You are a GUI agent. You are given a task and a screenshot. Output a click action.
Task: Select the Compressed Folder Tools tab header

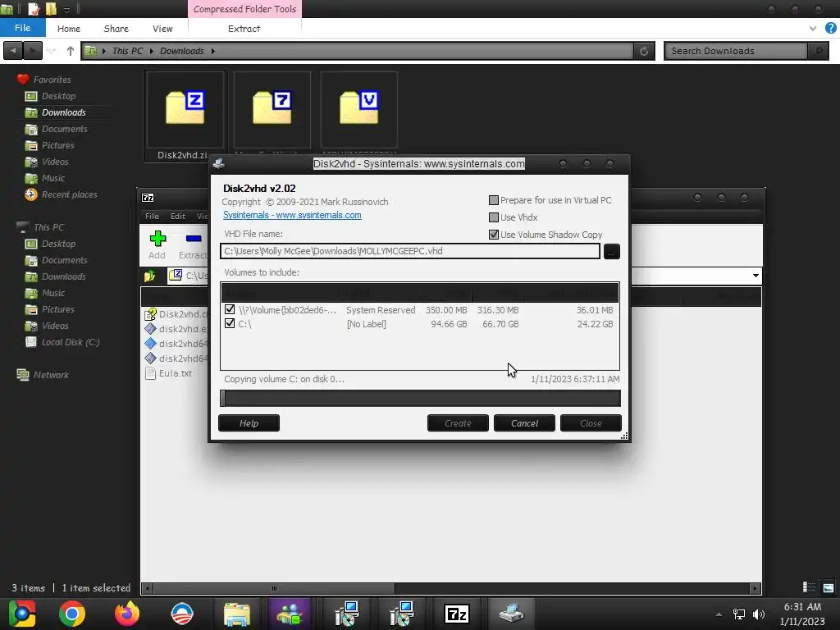click(244, 9)
